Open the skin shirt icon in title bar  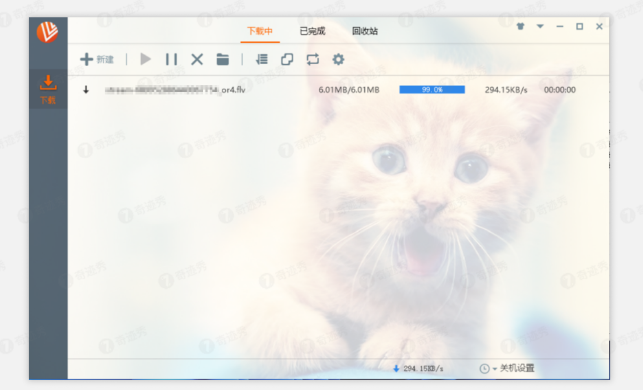click(x=520, y=27)
